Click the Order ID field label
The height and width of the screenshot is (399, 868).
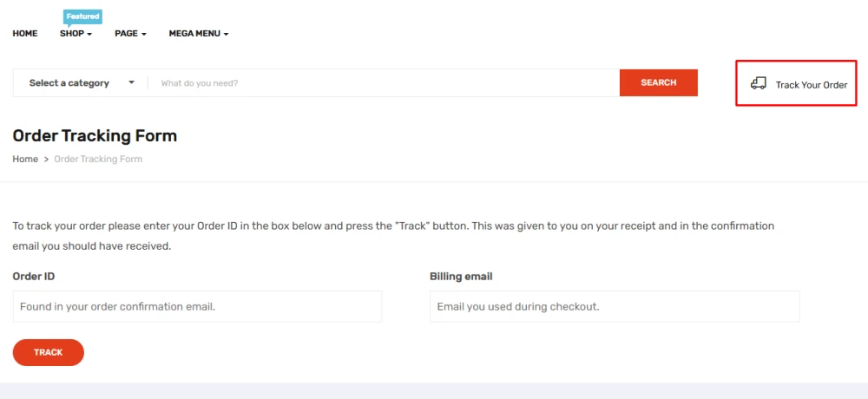click(x=34, y=277)
